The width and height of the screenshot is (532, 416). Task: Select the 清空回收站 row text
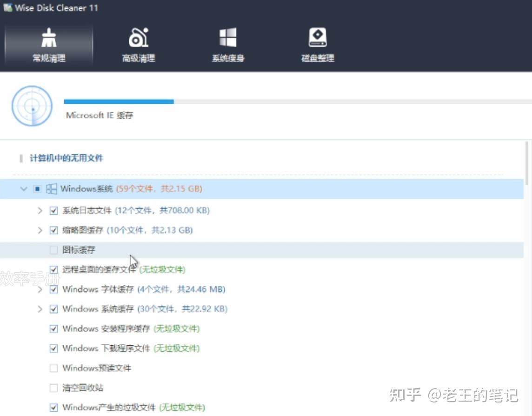point(83,388)
